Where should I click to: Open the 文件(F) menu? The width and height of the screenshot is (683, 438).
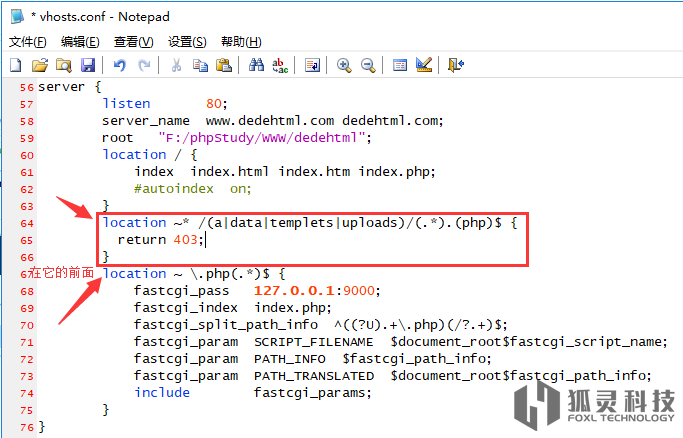[27, 41]
